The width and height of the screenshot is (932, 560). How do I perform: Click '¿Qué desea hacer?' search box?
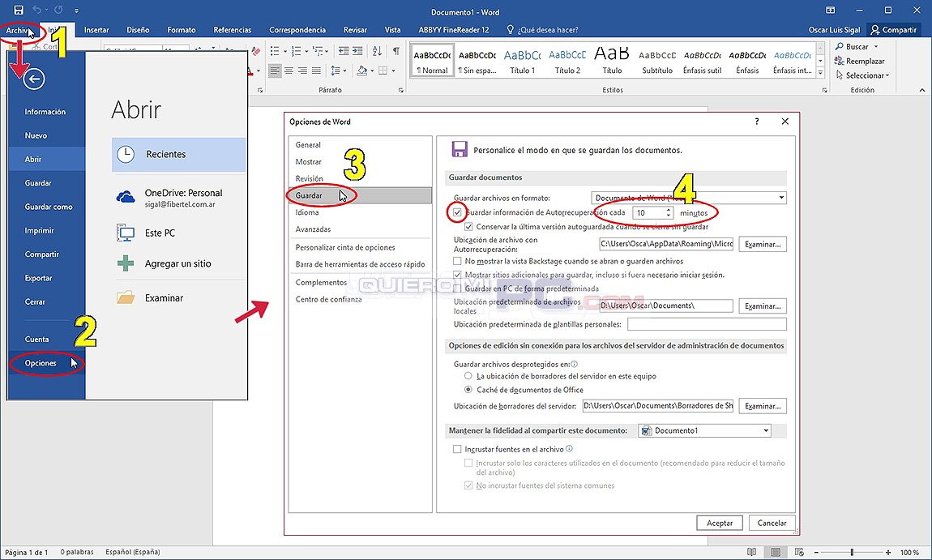[x=541, y=30]
